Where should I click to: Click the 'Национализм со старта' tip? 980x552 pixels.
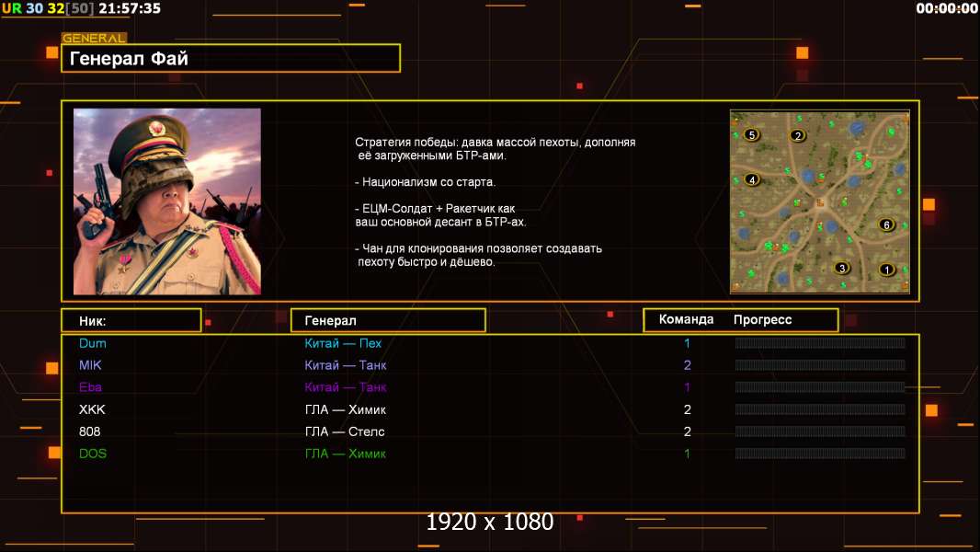[425, 182]
